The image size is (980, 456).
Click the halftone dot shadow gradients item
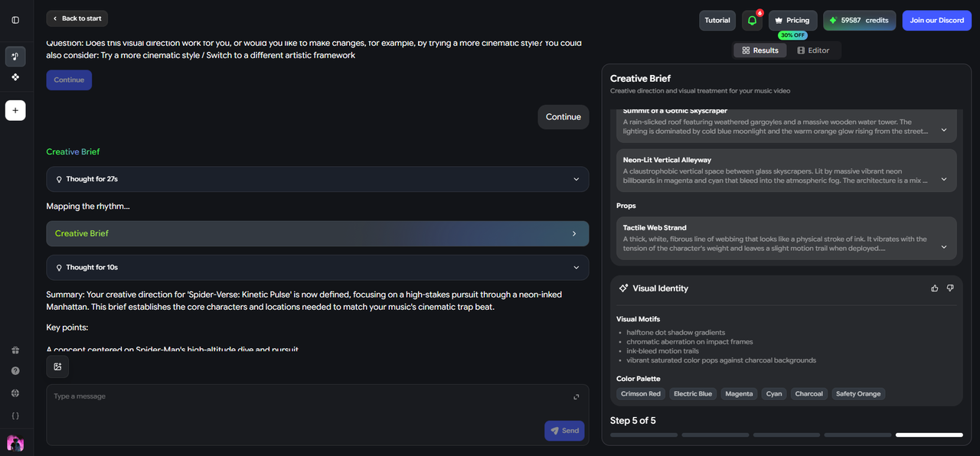coord(676,333)
